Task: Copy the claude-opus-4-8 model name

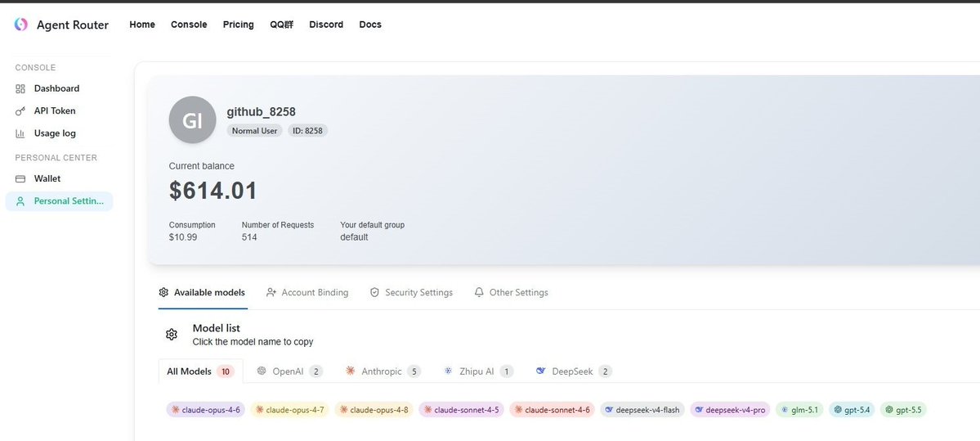Action: click(374, 411)
